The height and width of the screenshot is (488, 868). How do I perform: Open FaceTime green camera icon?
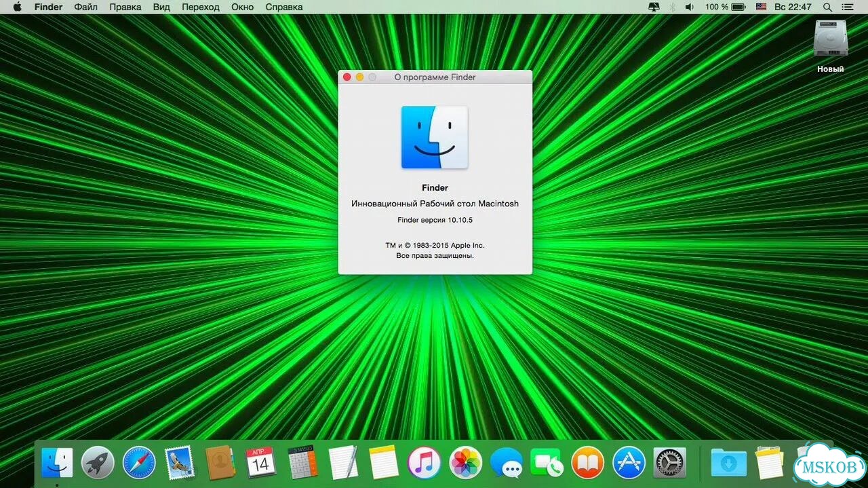click(547, 463)
